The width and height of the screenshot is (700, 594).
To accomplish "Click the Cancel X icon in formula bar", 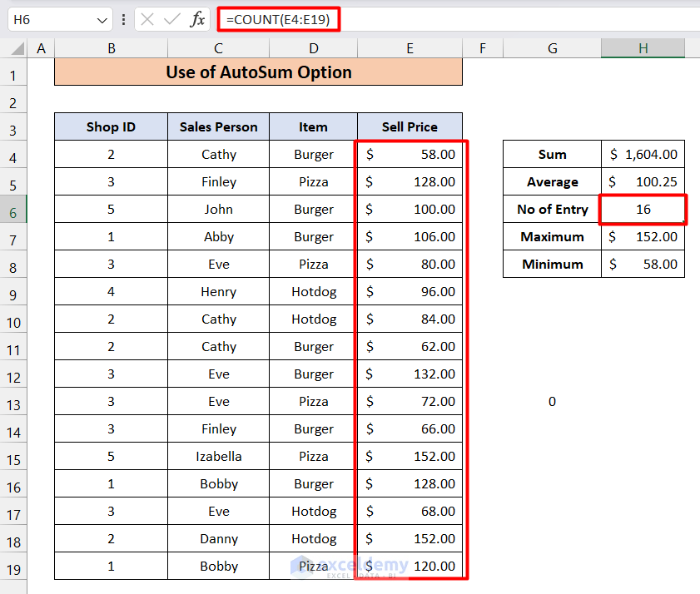I will [x=146, y=20].
